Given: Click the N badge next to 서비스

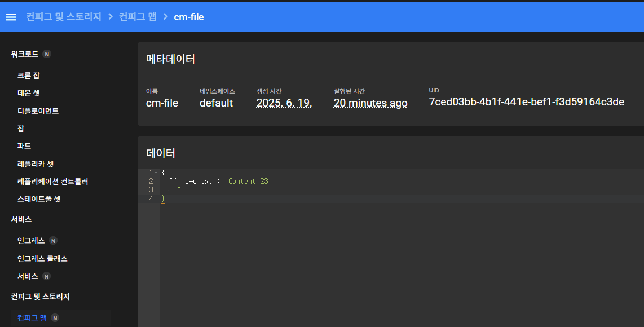Looking at the screenshot, I should [47, 276].
